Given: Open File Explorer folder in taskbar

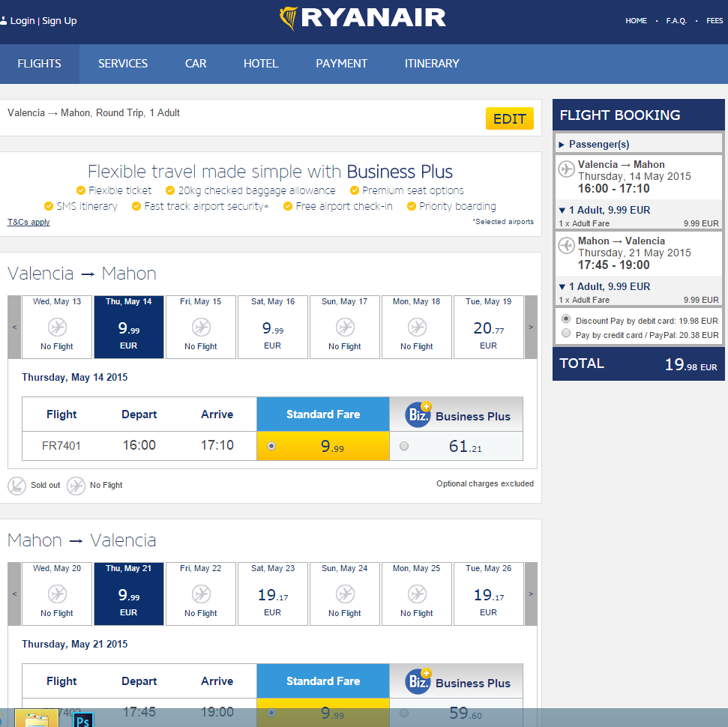Looking at the screenshot, I should pos(37,719).
